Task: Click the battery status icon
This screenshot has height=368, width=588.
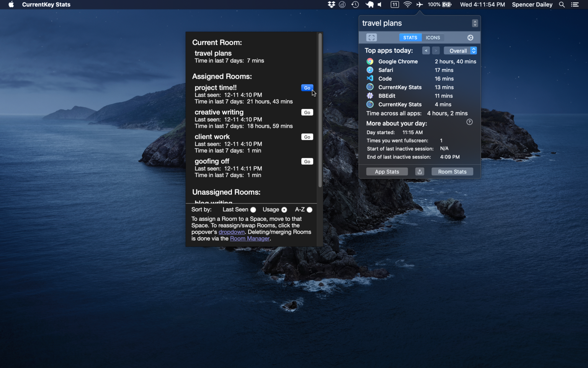Action: tap(447, 5)
